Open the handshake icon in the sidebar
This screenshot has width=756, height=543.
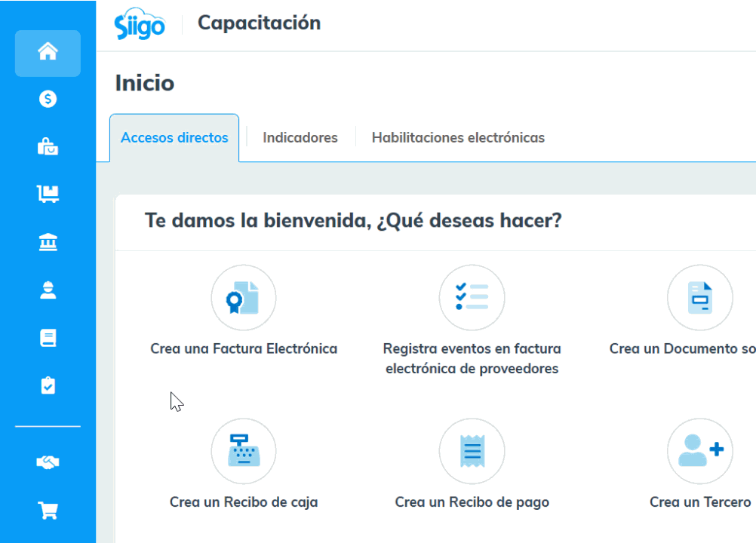point(48,462)
